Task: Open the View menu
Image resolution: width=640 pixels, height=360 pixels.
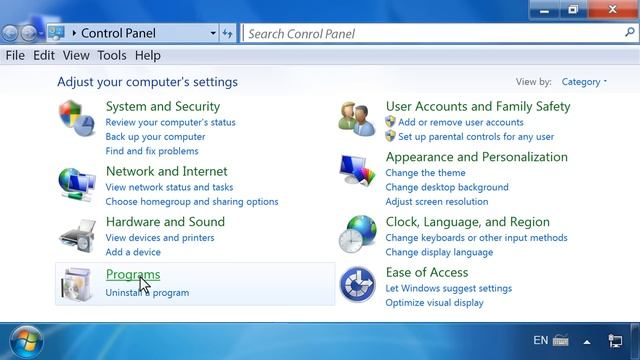Action: [76, 55]
